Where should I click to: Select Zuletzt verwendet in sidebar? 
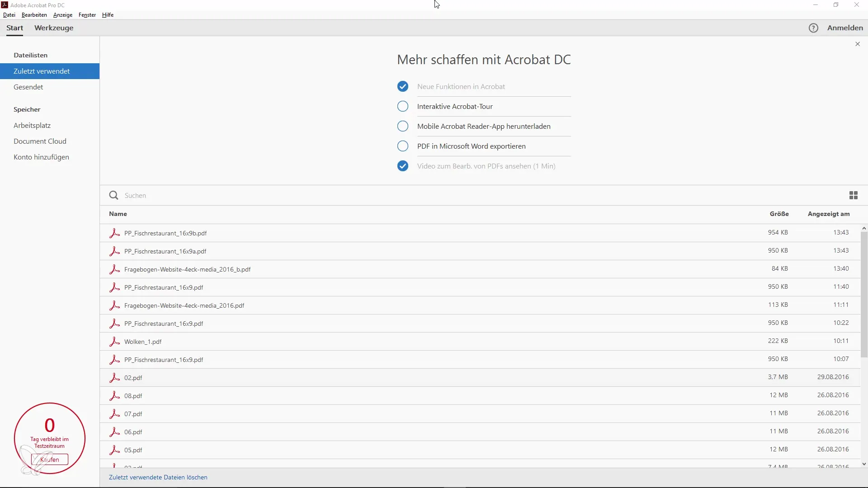pos(50,71)
